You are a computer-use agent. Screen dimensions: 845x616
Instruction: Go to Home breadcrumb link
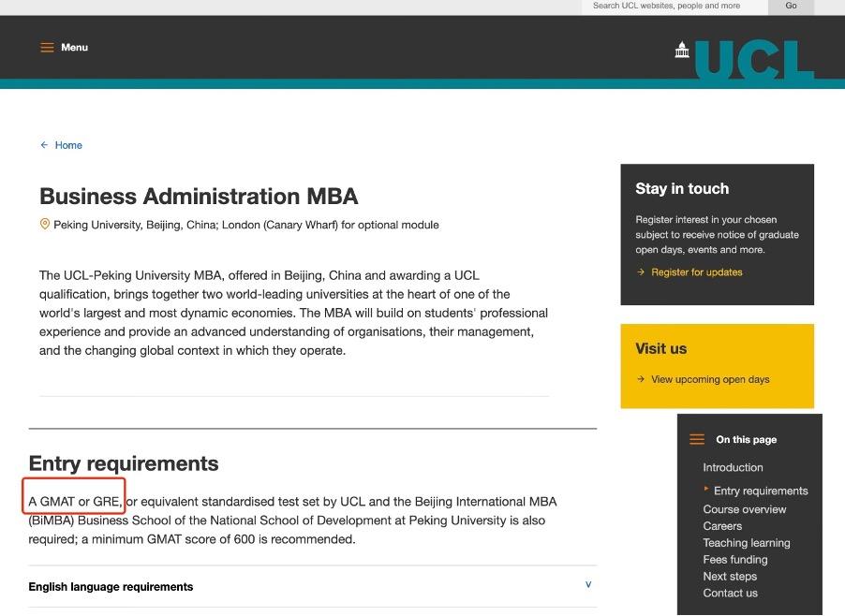[68, 145]
